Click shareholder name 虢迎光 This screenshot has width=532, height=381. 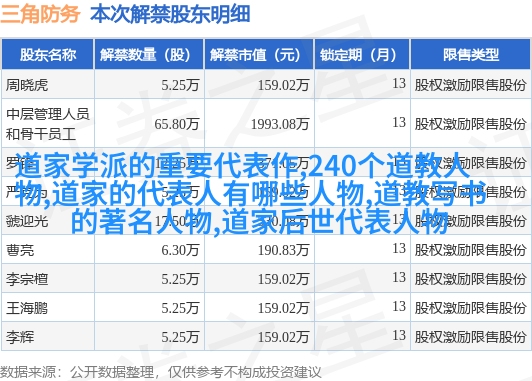click(27, 221)
